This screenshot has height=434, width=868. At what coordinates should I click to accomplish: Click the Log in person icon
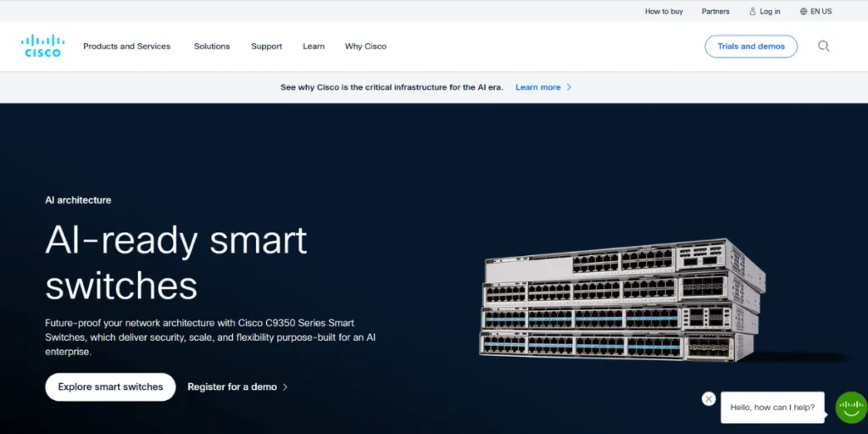(x=753, y=11)
